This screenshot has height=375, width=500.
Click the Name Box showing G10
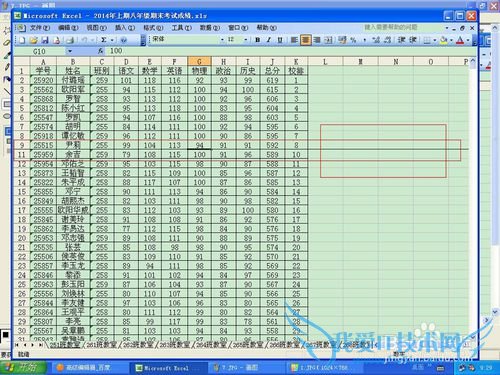(40, 51)
